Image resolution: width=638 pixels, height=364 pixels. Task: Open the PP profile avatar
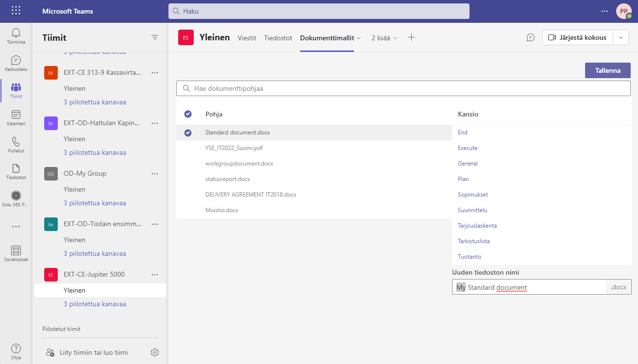pos(624,11)
